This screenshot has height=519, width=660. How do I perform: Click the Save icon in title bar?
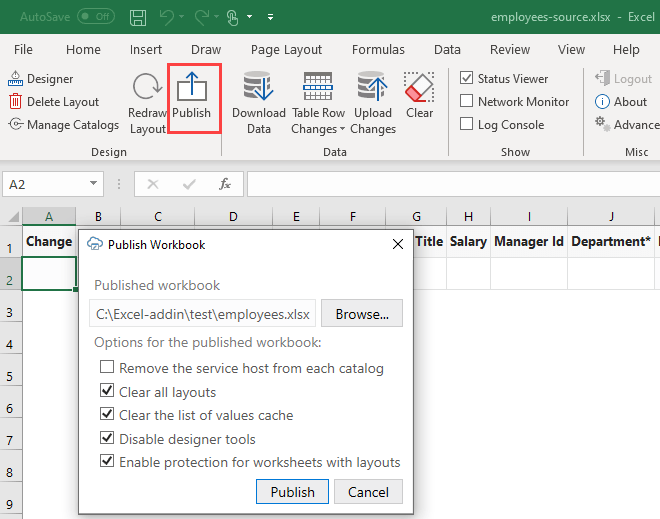click(x=138, y=17)
